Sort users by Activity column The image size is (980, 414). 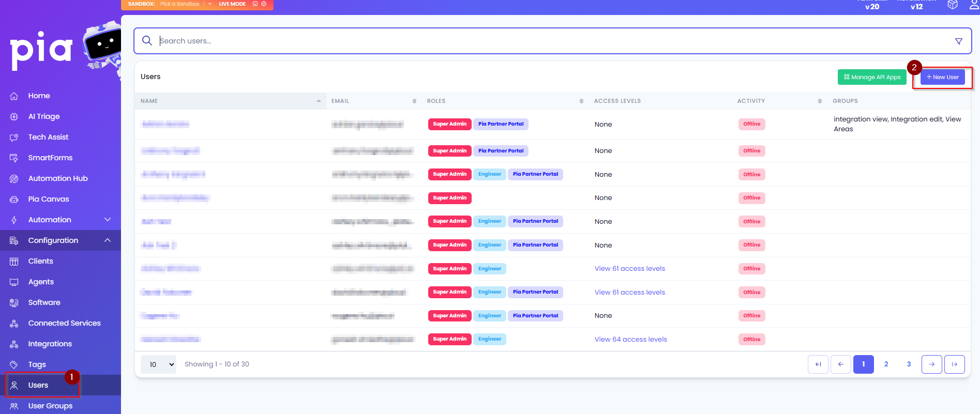tap(820, 101)
